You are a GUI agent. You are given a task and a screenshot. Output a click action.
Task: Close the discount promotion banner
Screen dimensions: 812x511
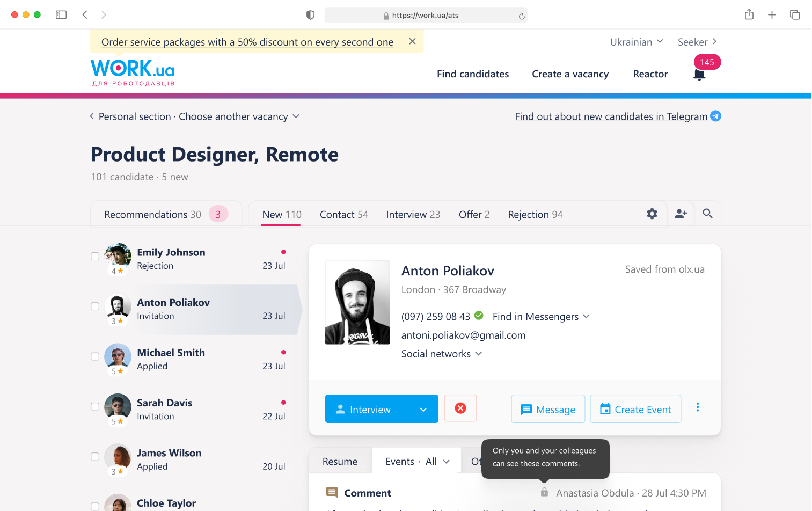point(412,41)
